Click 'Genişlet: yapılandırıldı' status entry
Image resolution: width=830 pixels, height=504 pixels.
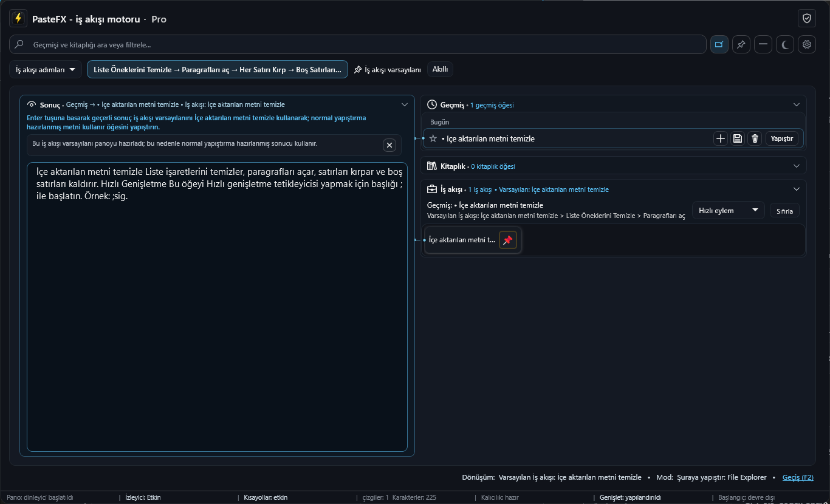(x=630, y=497)
